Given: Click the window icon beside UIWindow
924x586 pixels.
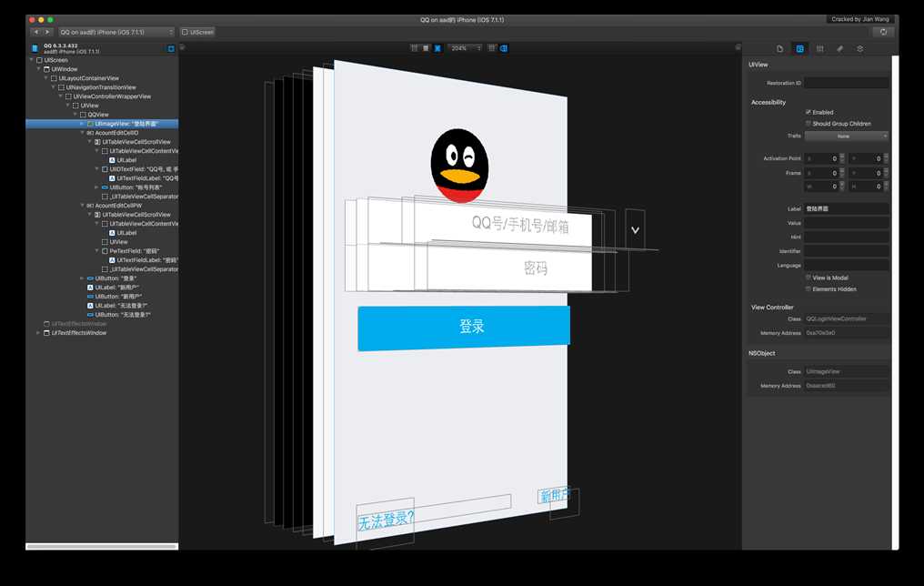Looking at the screenshot, I should pyautogui.click(x=46, y=69).
